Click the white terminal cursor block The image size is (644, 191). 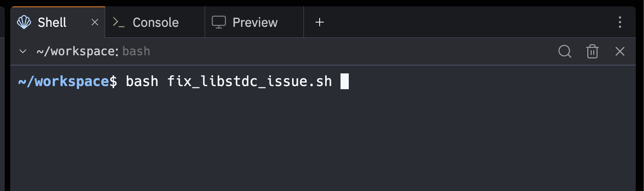(x=344, y=81)
